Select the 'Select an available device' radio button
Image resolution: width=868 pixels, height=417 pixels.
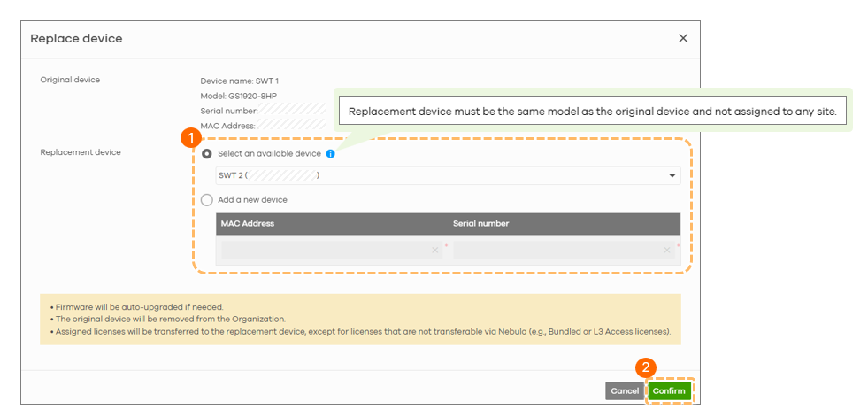pyautogui.click(x=206, y=154)
